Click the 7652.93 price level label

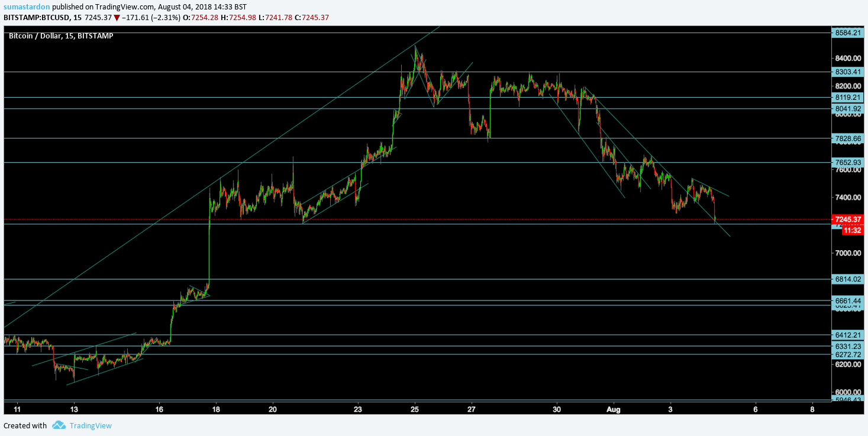coord(847,162)
